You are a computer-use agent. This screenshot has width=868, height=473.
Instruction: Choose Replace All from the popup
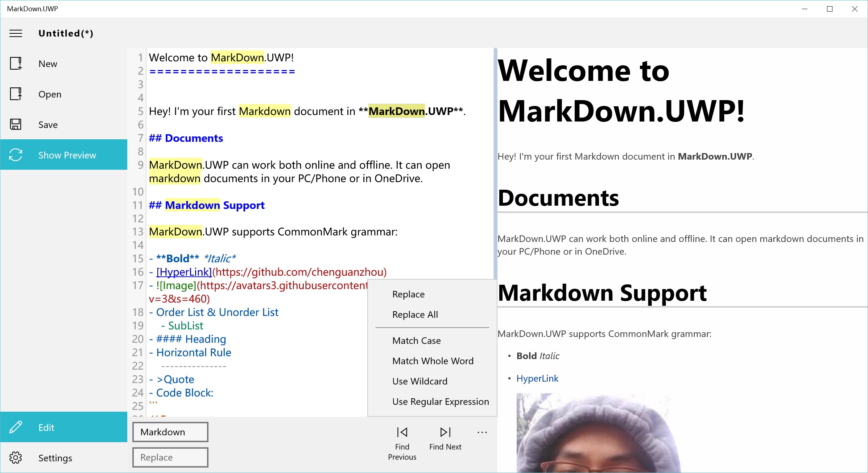[415, 314]
